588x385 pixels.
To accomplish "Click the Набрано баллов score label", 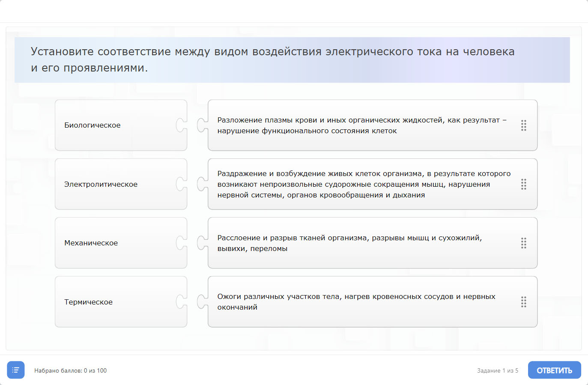I will [x=71, y=370].
